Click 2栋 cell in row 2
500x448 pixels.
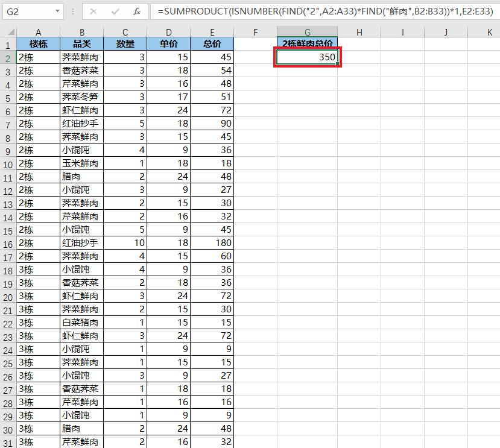click(38, 57)
